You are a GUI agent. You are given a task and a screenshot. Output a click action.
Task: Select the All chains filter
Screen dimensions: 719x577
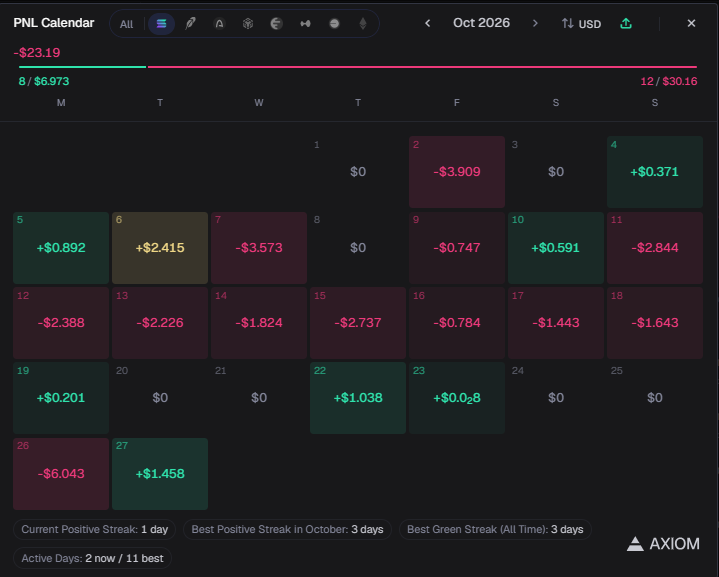[126, 24]
